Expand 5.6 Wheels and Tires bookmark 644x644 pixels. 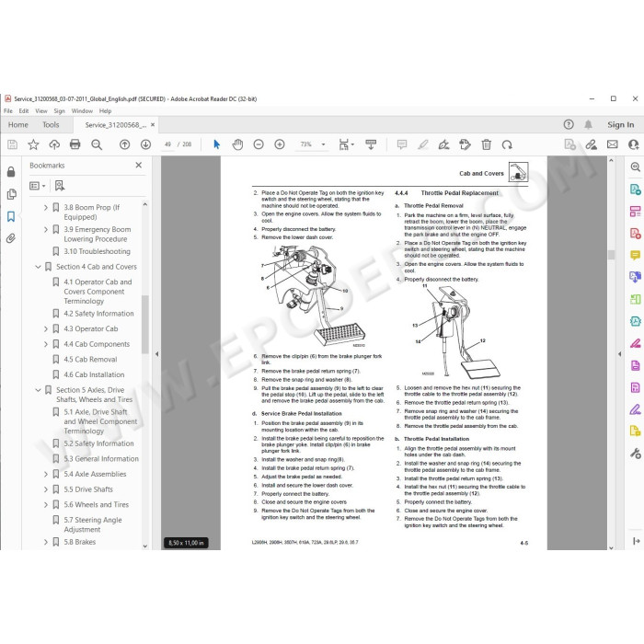(46, 505)
